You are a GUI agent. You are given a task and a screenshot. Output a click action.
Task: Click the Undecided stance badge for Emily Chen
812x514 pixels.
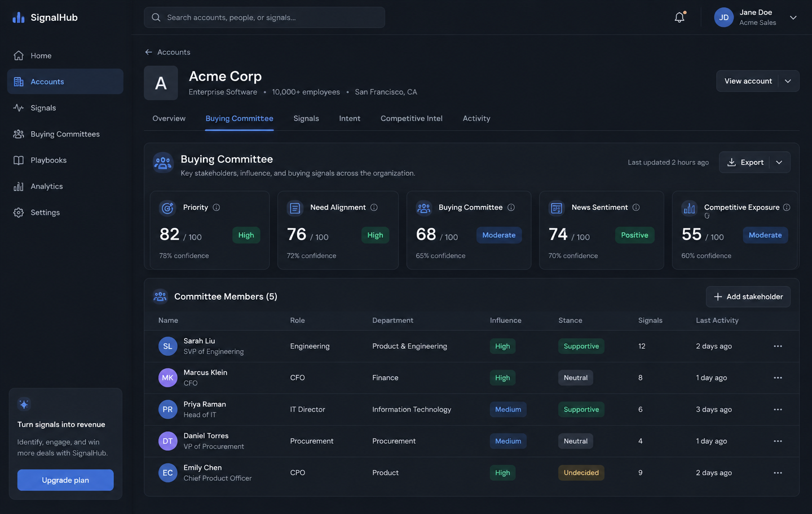click(x=581, y=473)
